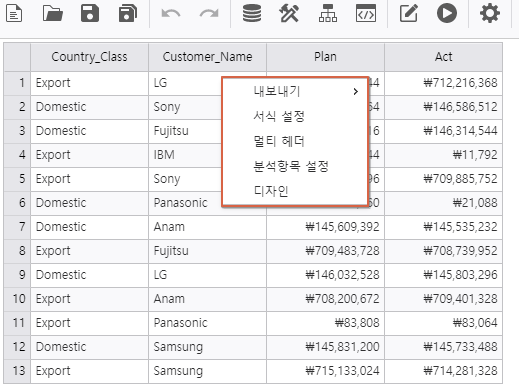This screenshot has width=519, height=384.
Task: Click the Act value ₩709,401,328
Action: pyautogui.click(x=443, y=299)
